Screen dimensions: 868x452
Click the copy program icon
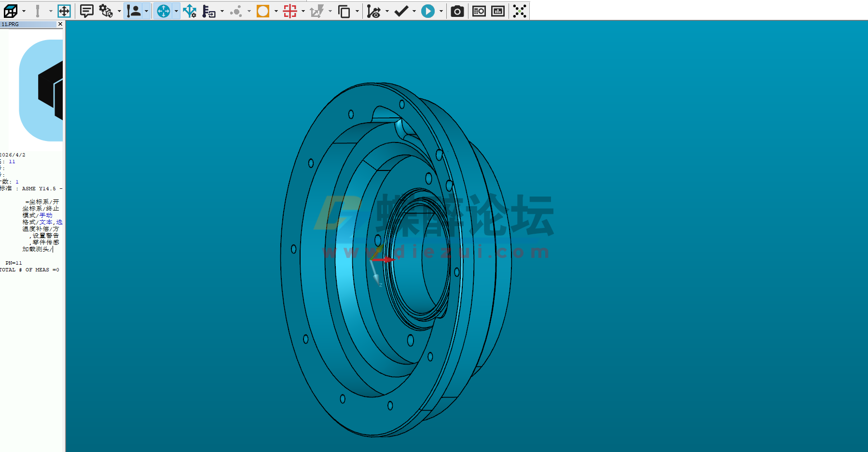(344, 11)
